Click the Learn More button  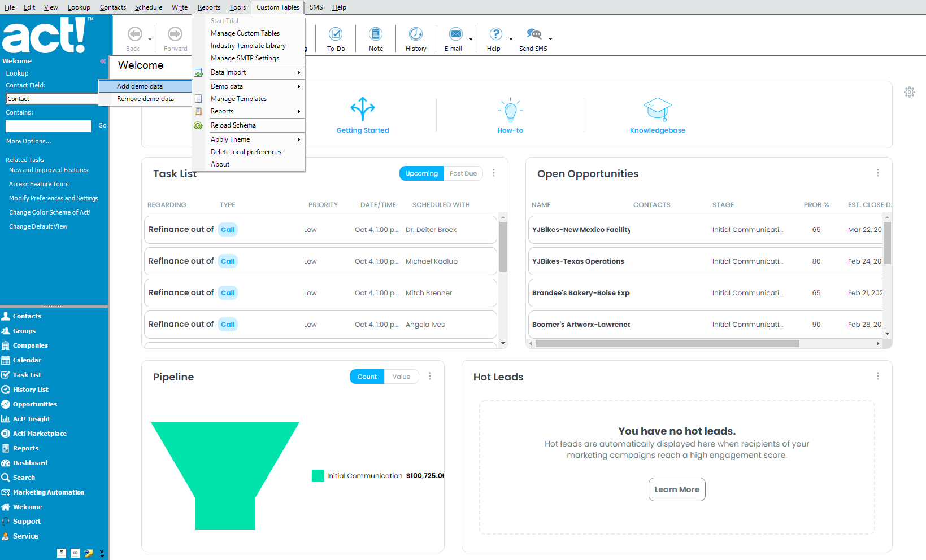tap(677, 489)
